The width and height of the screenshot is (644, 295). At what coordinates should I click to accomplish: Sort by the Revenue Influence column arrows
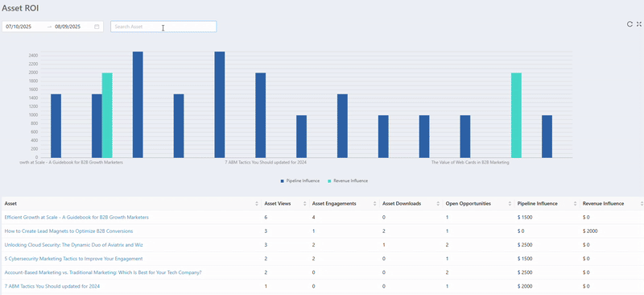point(642,204)
